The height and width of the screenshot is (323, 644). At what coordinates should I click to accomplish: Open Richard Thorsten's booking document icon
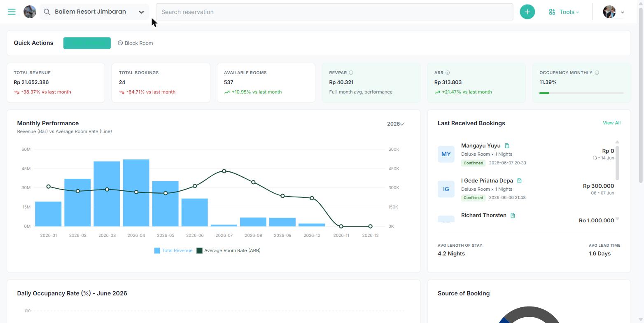click(x=513, y=215)
